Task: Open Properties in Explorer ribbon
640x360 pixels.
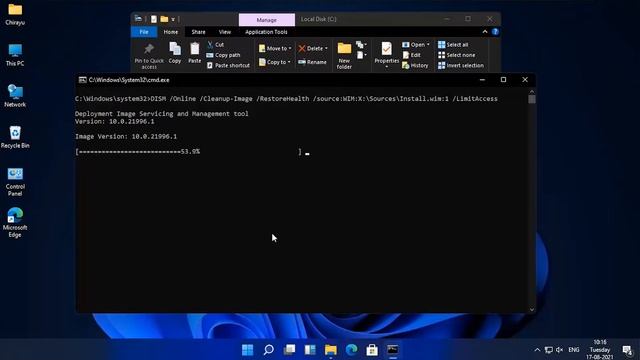Action: click(386, 56)
